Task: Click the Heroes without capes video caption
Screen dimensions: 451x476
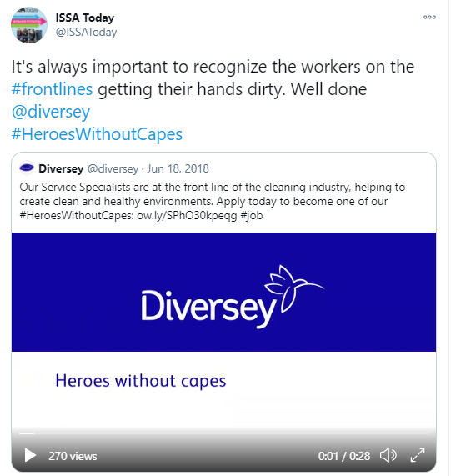Action: 141,381
